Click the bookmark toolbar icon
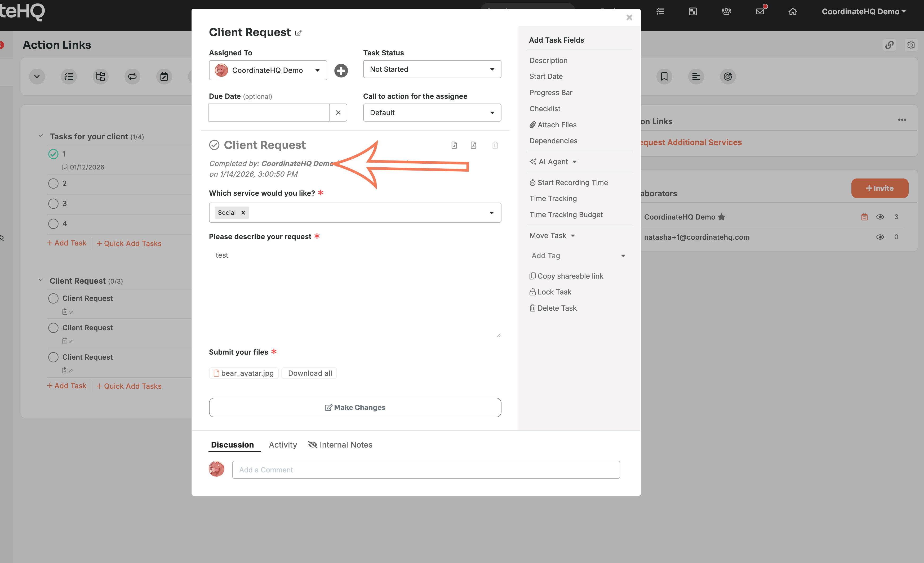Screen dimensions: 924x563 click(x=664, y=77)
